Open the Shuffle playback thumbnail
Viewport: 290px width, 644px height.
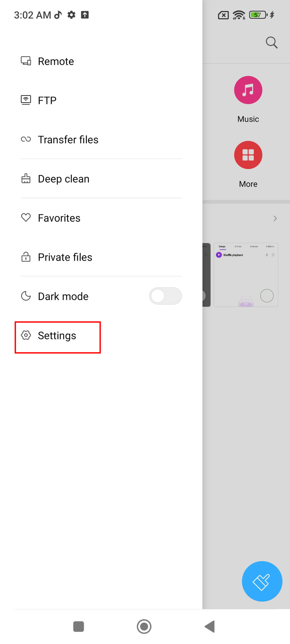[x=246, y=274]
